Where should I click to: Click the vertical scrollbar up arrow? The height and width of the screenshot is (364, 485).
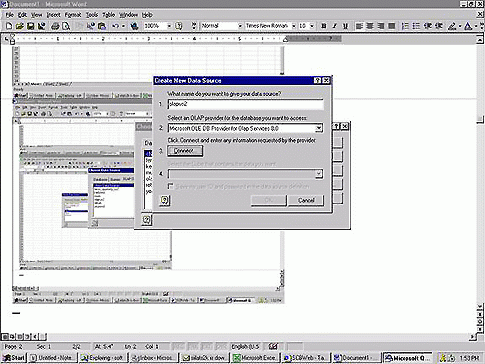pos(480,40)
